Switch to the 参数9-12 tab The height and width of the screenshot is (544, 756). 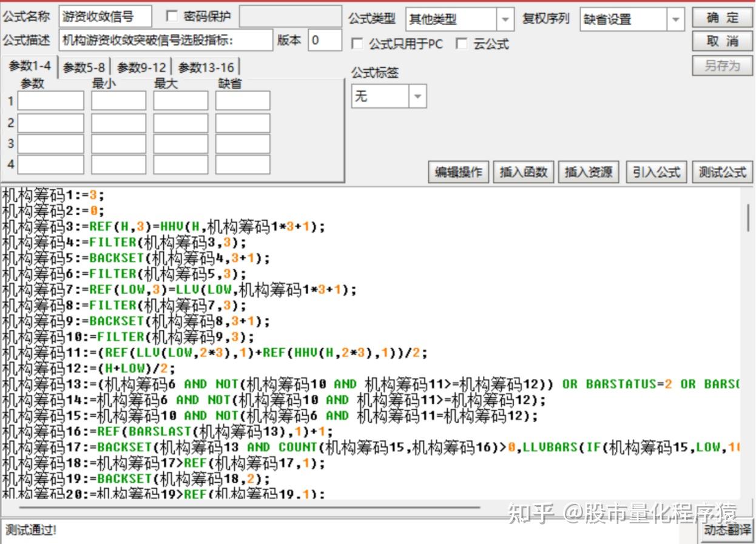[x=141, y=67]
